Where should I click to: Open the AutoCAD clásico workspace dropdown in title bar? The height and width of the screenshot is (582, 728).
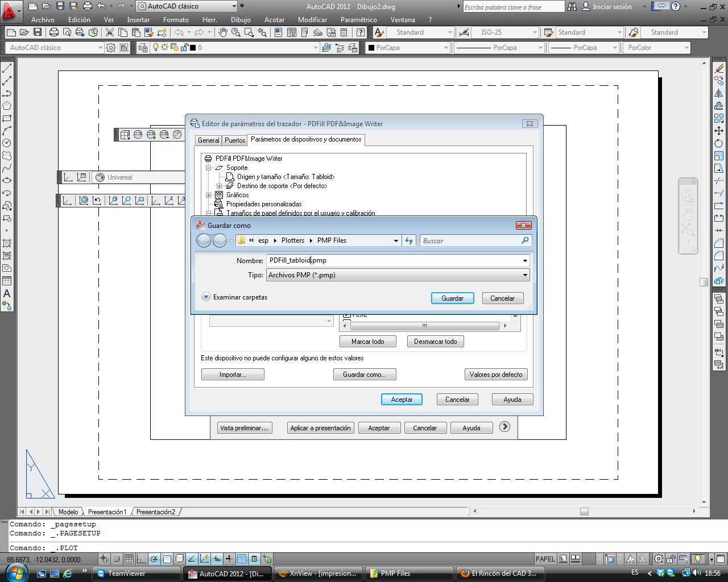pyautogui.click(x=234, y=6)
